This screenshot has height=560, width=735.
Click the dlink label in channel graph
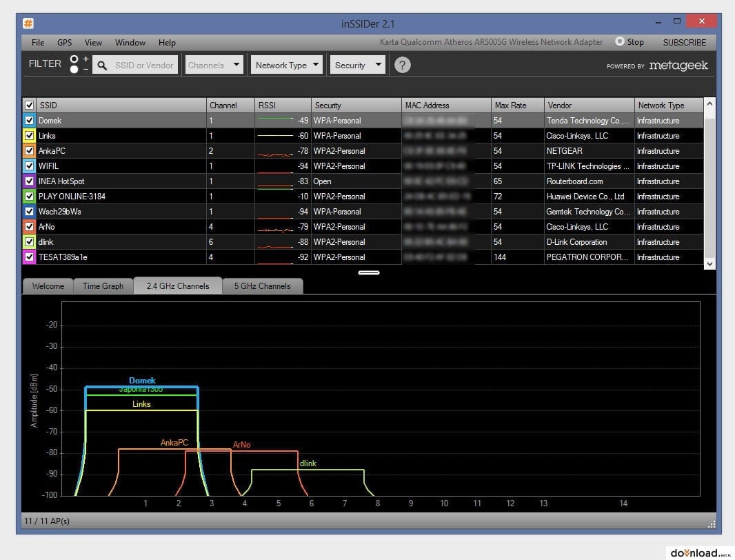(x=308, y=463)
